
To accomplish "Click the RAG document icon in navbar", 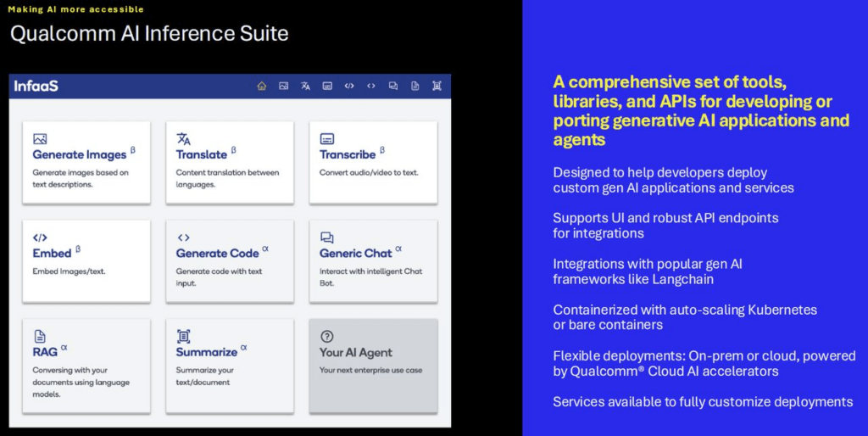I will (x=415, y=86).
